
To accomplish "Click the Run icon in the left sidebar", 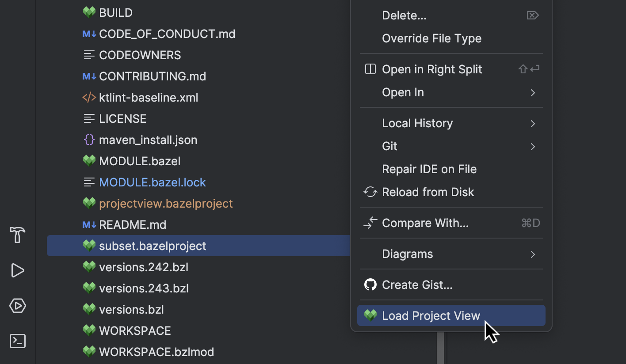I will 17,270.
